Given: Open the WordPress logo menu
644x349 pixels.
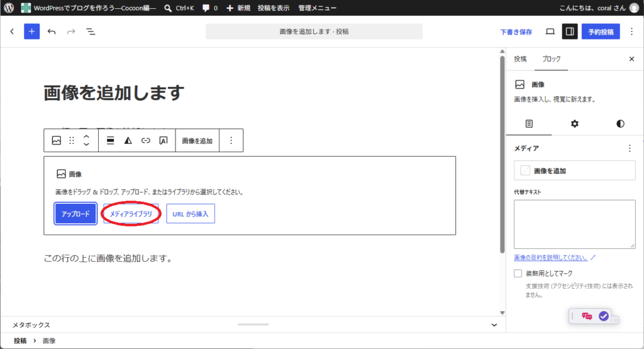Looking at the screenshot, I should click(9, 8).
